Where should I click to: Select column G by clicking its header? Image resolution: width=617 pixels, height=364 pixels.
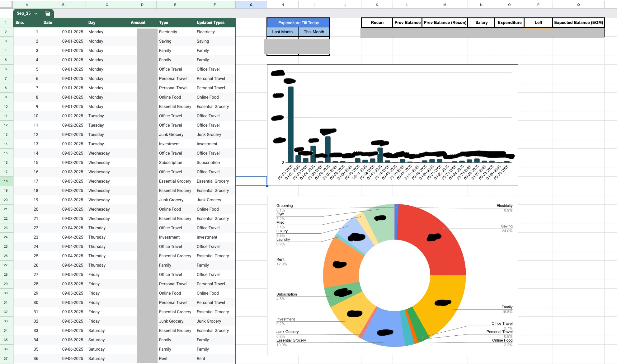point(251,5)
